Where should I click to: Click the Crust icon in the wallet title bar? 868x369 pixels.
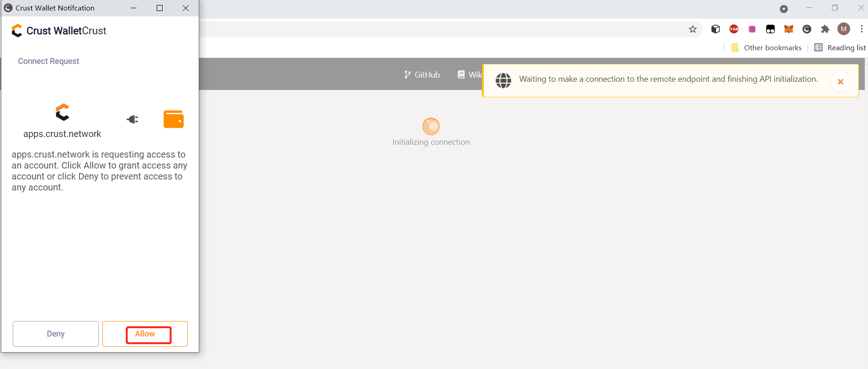coord(8,8)
